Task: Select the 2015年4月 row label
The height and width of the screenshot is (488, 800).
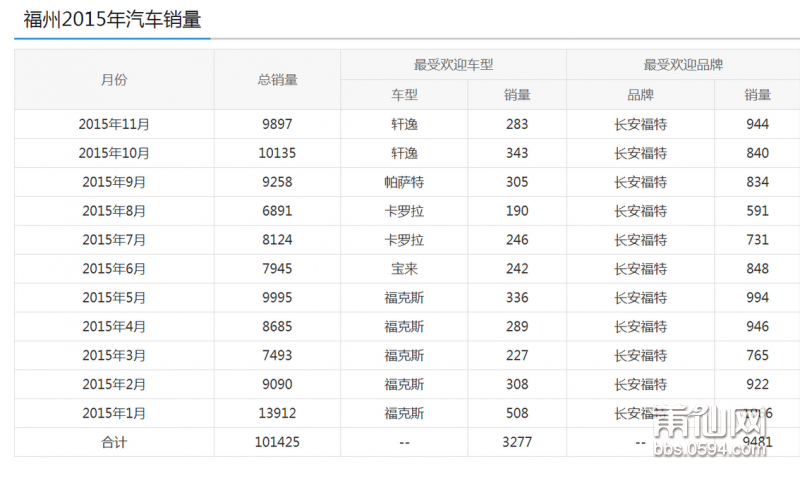Action: pyautogui.click(x=114, y=327)
